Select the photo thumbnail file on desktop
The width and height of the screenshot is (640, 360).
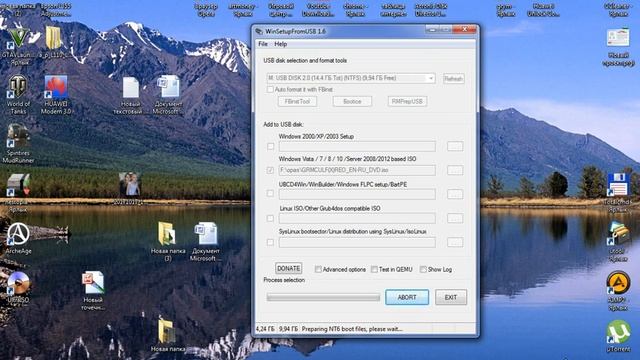tap(130, 184)
